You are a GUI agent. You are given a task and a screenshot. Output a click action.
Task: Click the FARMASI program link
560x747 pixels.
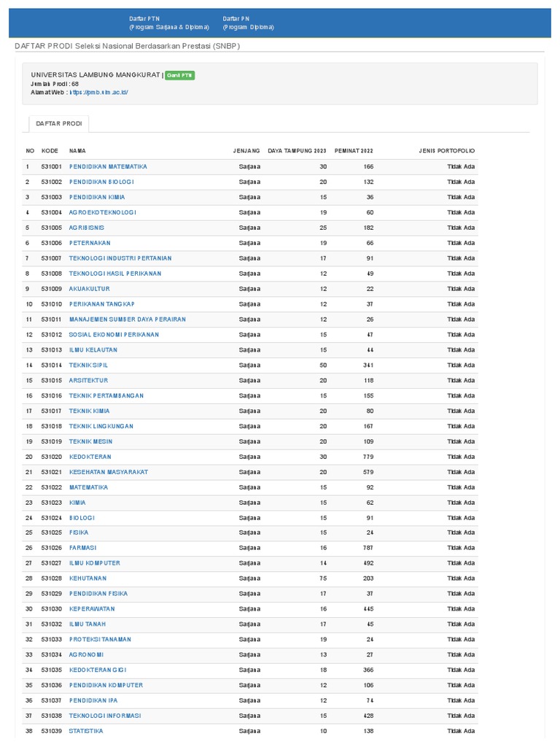pyautogui.click(x=82, y=548)
